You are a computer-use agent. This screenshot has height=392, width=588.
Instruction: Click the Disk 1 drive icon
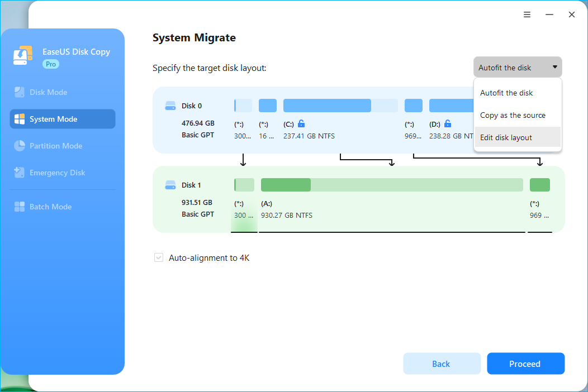click(x=171, y=184)
